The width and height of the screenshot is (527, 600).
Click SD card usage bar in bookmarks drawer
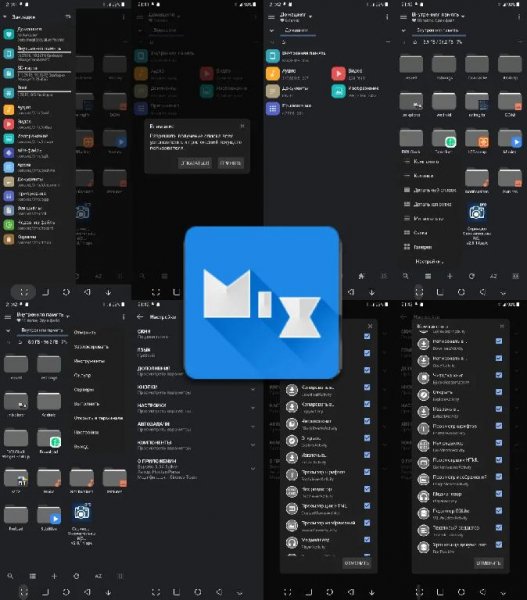click(44, 72)
